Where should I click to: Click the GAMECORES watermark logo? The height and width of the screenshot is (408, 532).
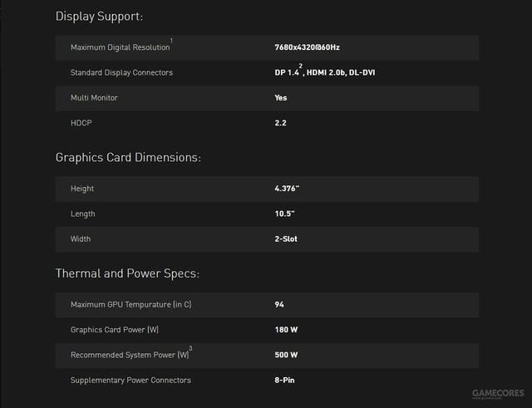(500, 394)
